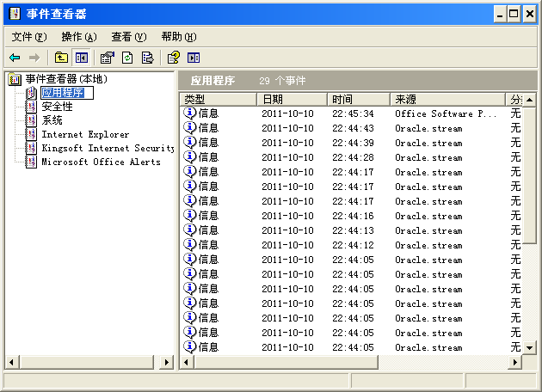This screenshot has width=542, height=392.
Task: Select the Internet Explorer log
Action: [x=84, y=134]
